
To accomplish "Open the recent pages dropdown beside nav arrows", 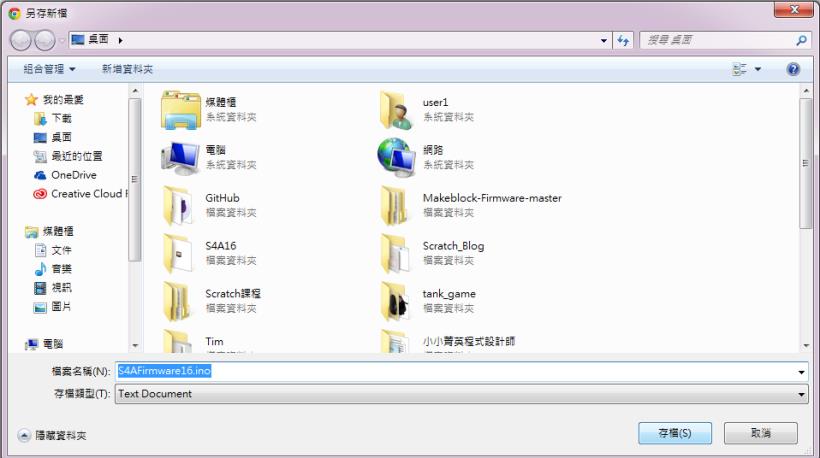I will [62, 40].
